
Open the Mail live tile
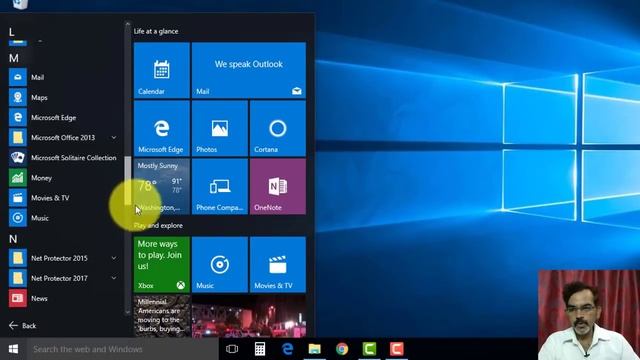[x=249, y=70]
